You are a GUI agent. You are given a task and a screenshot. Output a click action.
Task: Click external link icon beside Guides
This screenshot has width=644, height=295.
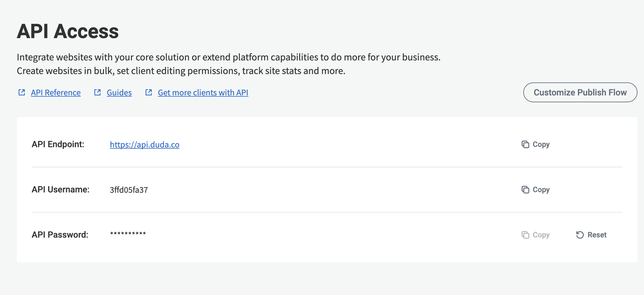point(97,92)
